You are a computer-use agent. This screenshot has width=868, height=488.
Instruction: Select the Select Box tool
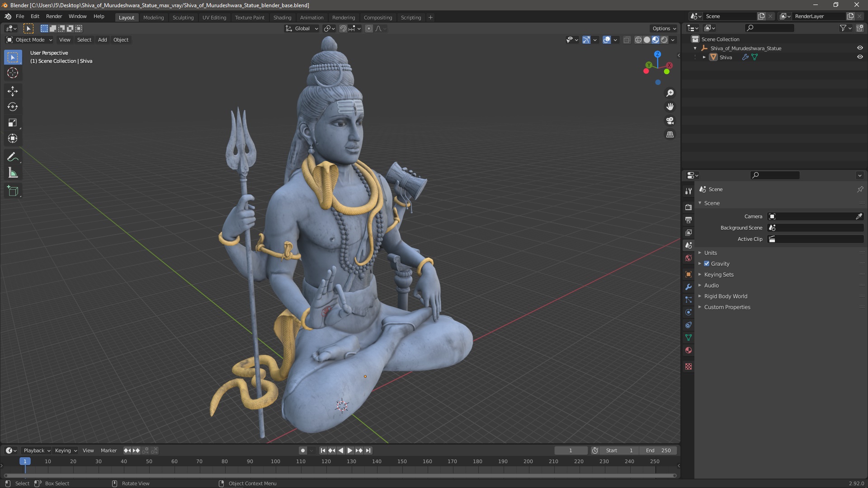coord(13,57)
